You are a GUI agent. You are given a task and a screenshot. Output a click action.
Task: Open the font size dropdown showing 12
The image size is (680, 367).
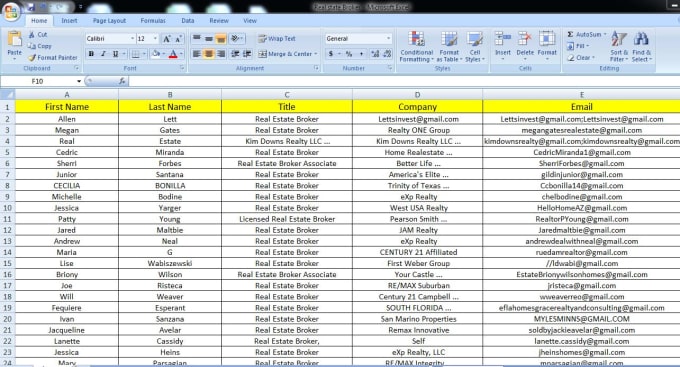click(x=155, y=39)
